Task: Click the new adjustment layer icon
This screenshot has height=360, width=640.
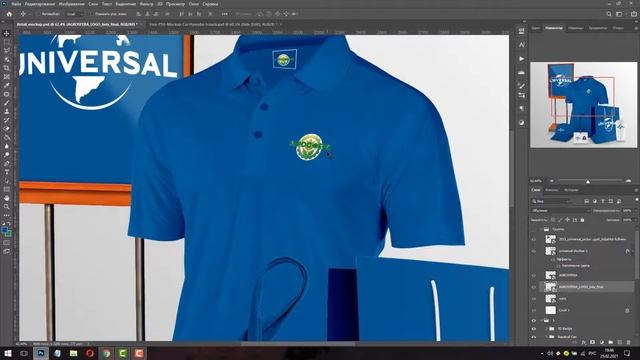Action: (602, 342)
